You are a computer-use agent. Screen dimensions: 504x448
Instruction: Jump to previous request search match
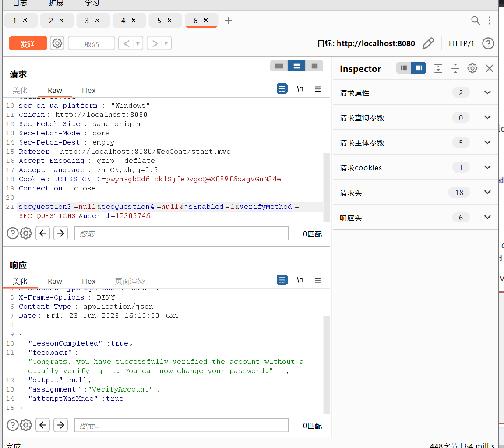(43, 233)
